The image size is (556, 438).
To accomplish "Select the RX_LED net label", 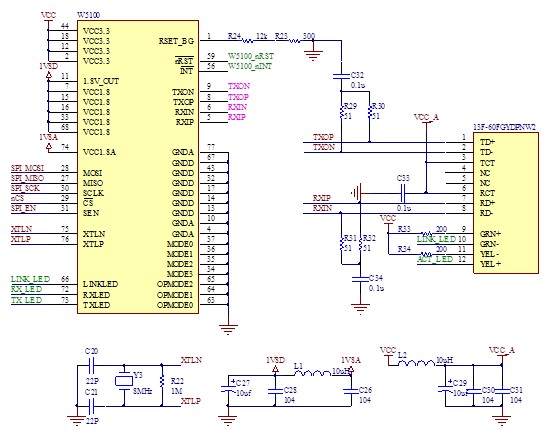I will click(27, 289).
